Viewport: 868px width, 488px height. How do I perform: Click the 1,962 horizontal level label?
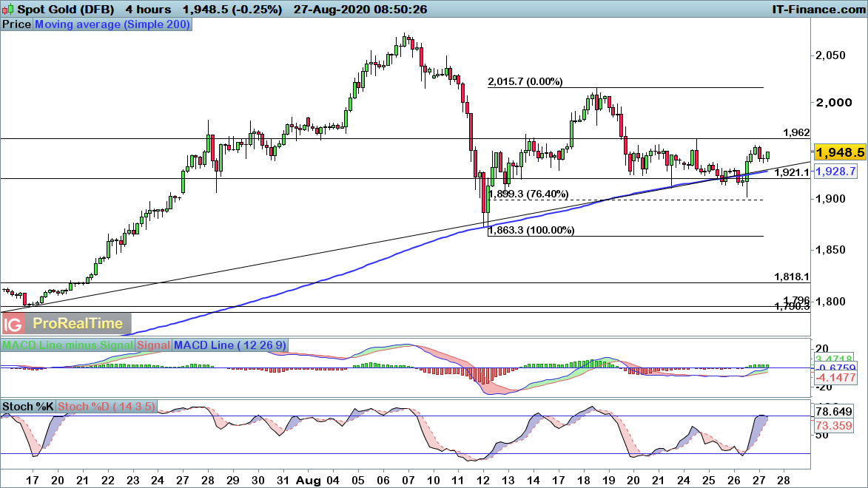tap(796, 132)
